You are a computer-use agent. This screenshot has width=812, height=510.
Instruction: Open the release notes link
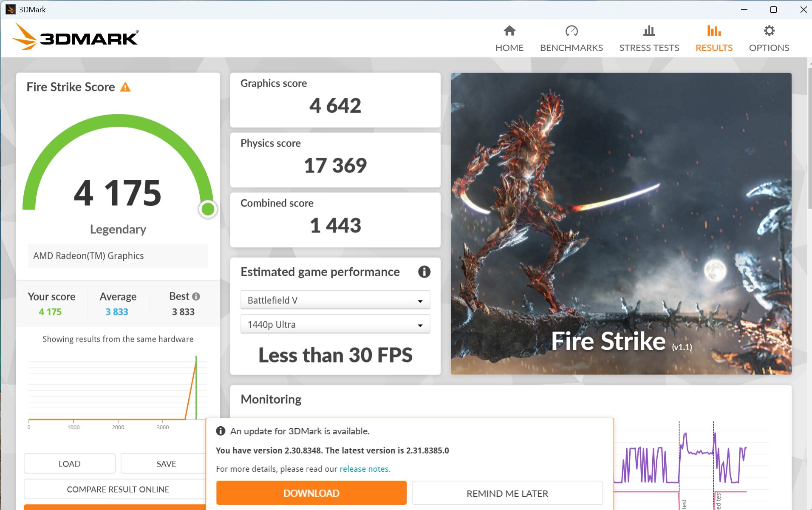pyautogui.click(x=365, y=469)
